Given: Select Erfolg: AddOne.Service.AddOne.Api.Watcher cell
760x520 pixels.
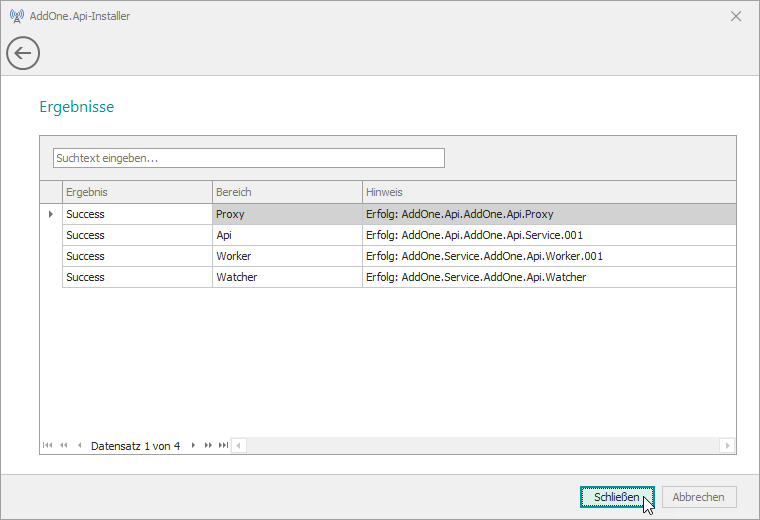Looking at the screenshot, I should [x=549, y=277].
